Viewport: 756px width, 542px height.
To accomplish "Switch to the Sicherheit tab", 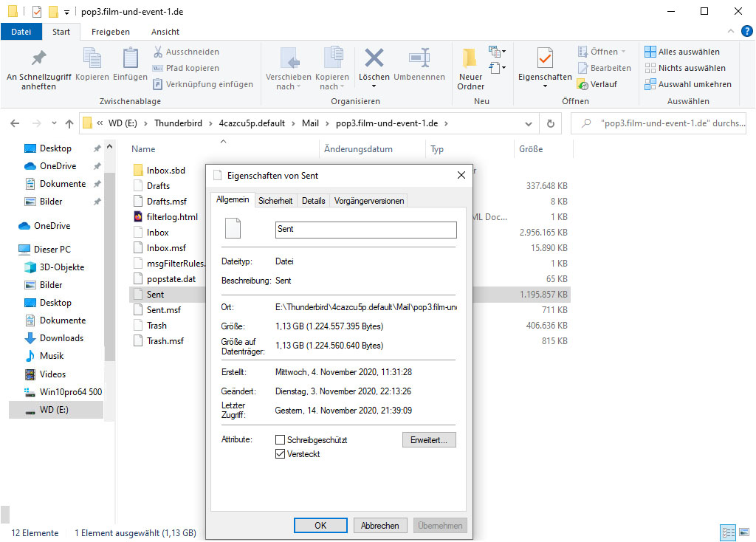I will 275,201.
